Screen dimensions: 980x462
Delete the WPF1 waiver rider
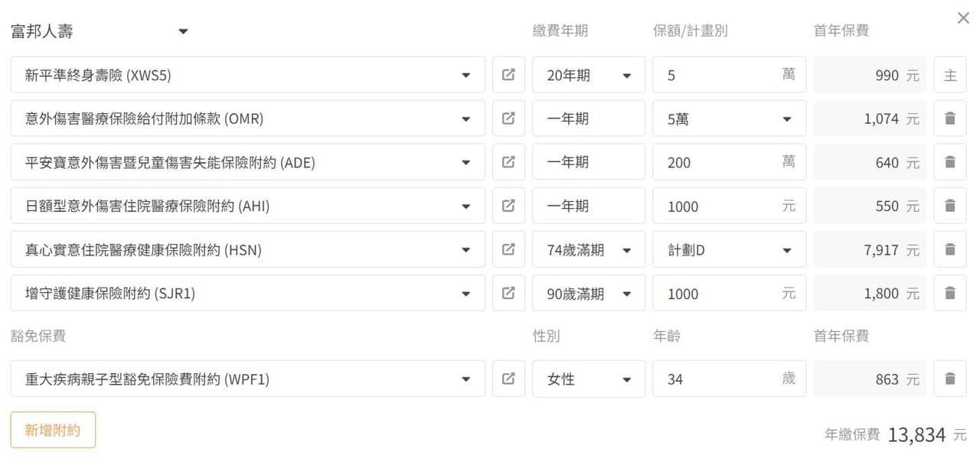point(950,379)
